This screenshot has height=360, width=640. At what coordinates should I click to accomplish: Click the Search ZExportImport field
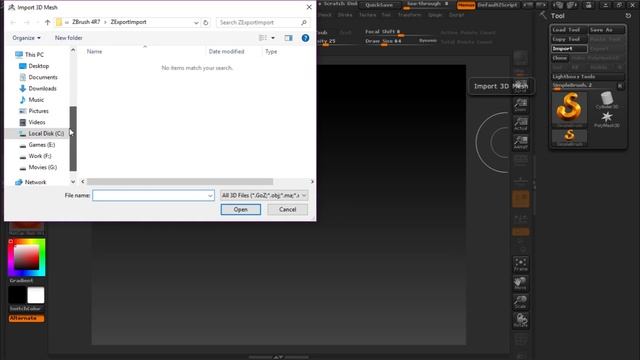pos(263,22)
